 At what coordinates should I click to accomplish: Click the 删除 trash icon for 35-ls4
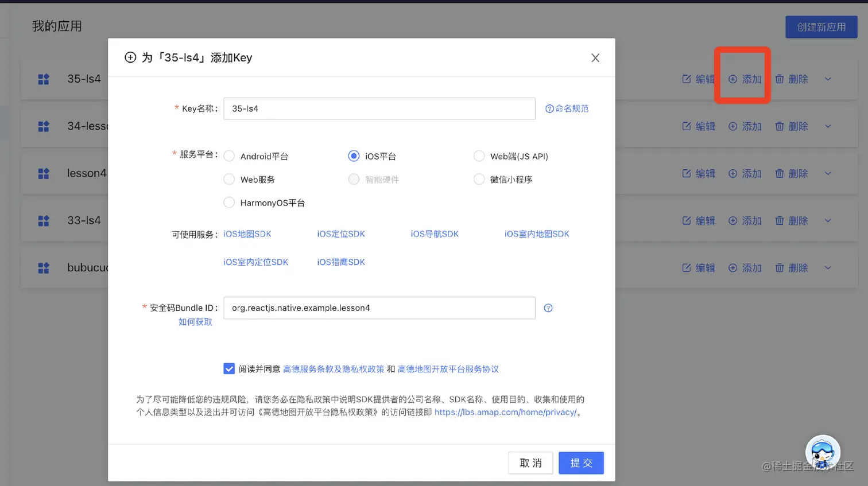(x=780, y=79)
